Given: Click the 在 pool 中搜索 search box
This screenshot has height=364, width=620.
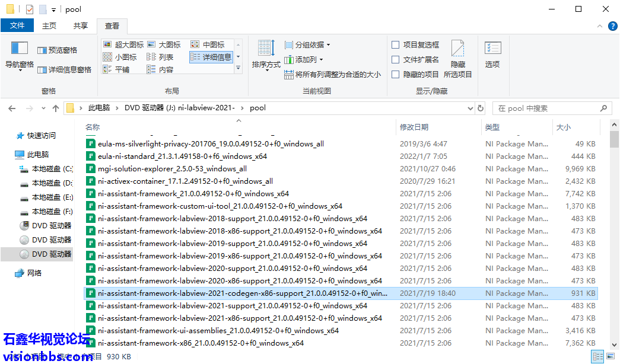Looking at the screenshot, I should coord(546,108).
